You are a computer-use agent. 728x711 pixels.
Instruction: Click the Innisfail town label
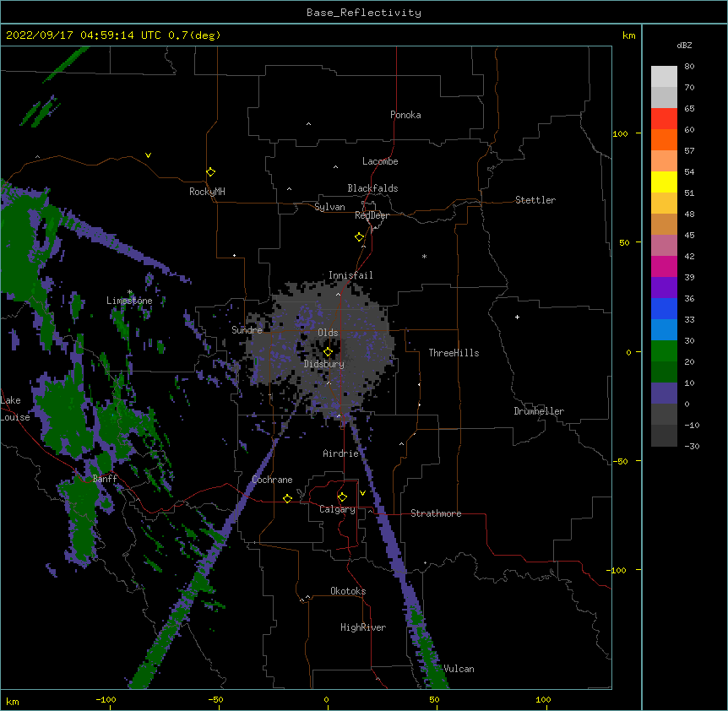tap(350, 275)
